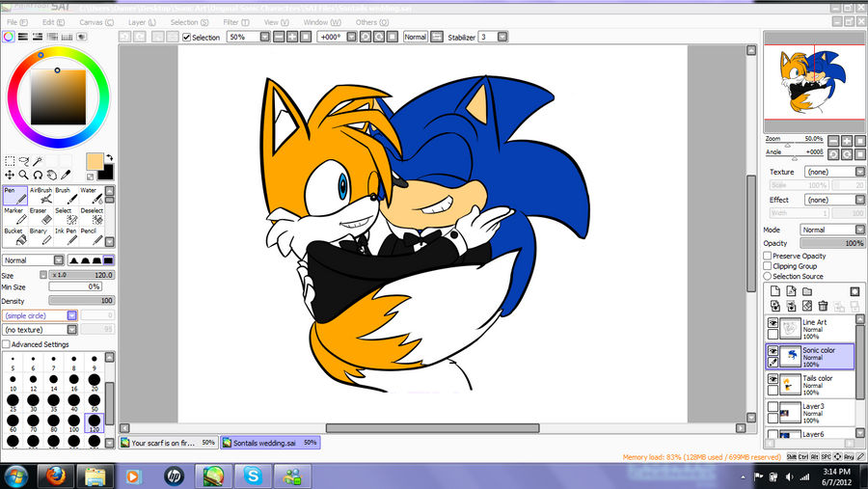The width and height of the screenshot is (868, 489).
Task: Open the File menu
Action: click(x=16, y=22)
